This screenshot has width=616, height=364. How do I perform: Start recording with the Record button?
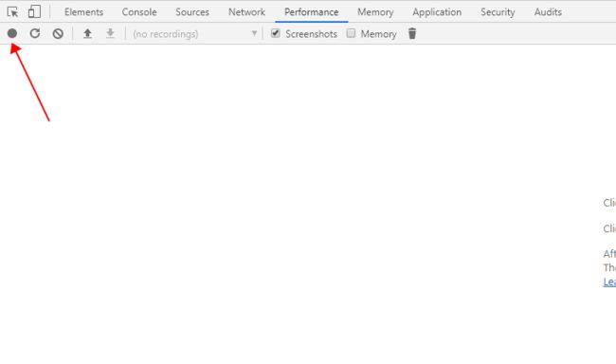pyautogui.click(x=12, y=33)
